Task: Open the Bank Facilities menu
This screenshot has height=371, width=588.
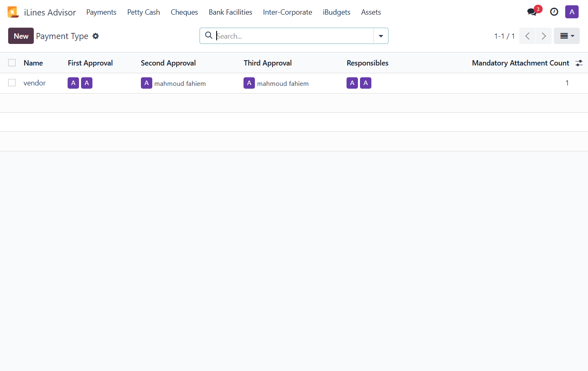Action: coord(230,12)
